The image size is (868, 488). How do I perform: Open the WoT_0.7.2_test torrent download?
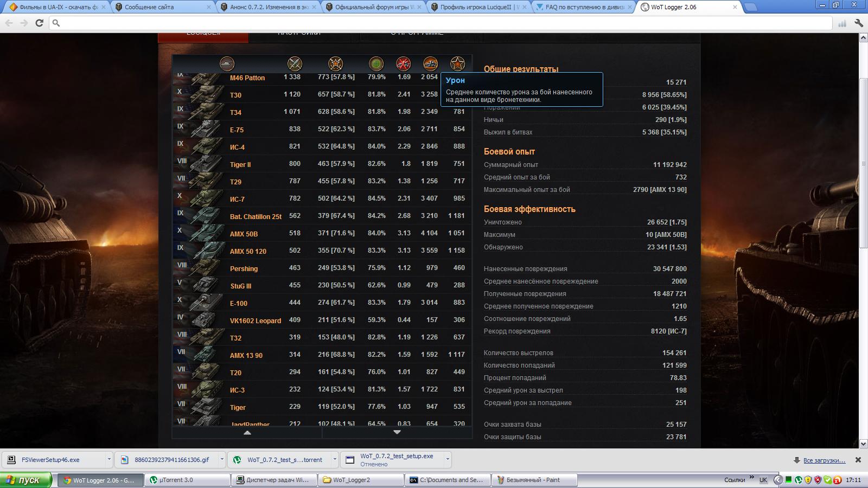click(279, 459)
